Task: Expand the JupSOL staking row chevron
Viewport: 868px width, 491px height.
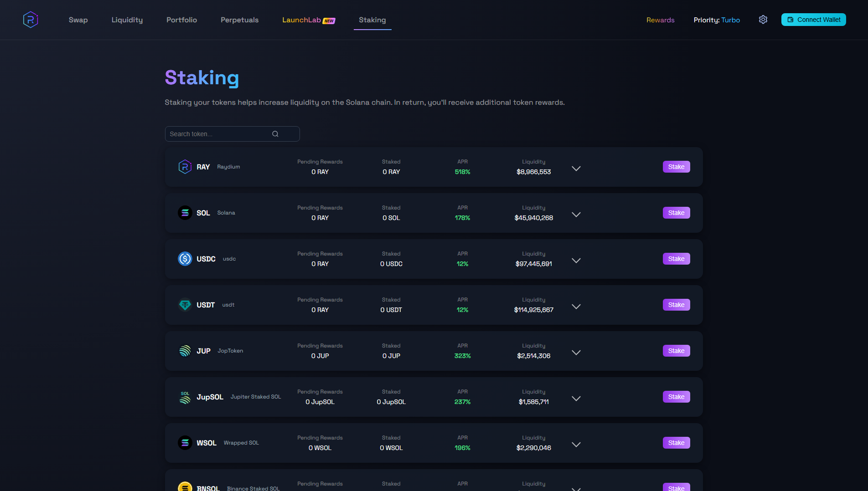Action: [x=576, y=399]
